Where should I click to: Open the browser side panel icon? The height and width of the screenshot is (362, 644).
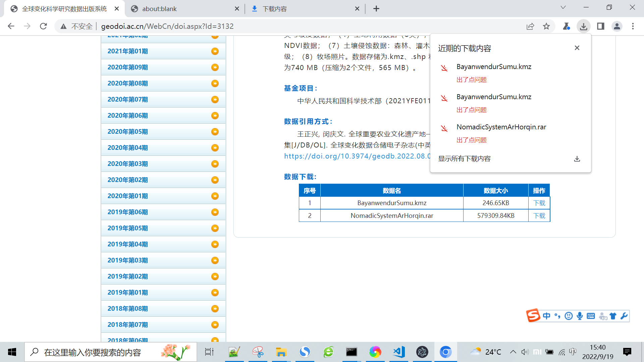coord(600,26)
